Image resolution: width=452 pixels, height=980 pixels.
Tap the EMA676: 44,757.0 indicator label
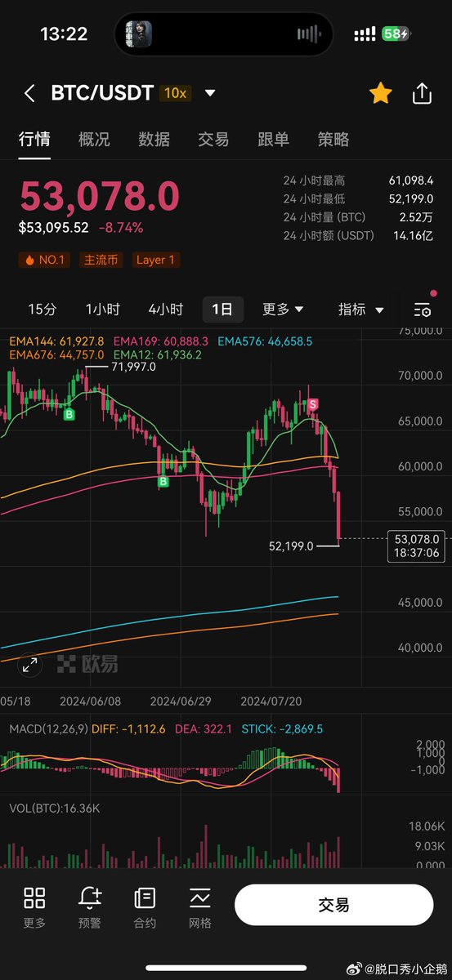pyautogui.click(x=57, y=354)
